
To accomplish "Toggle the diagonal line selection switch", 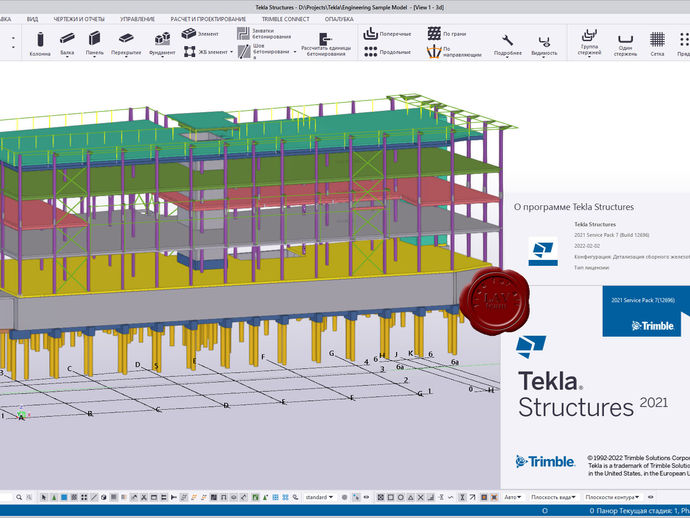I will click(x=94, y=497).
